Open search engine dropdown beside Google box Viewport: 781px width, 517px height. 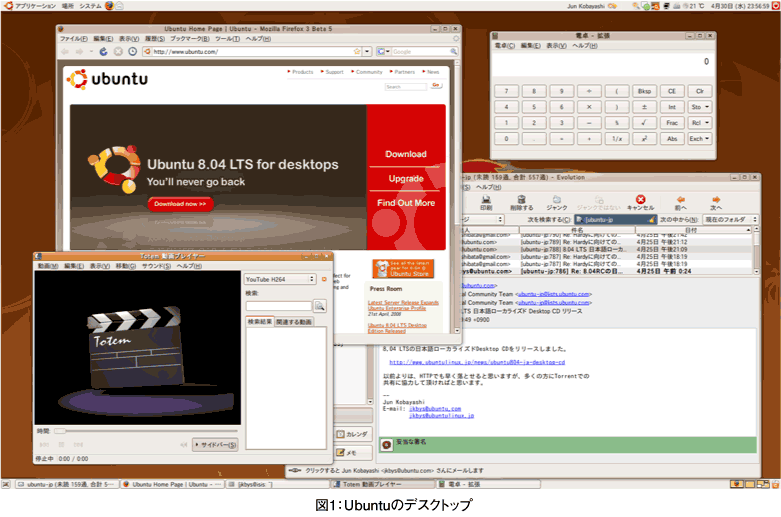(384, 51)
